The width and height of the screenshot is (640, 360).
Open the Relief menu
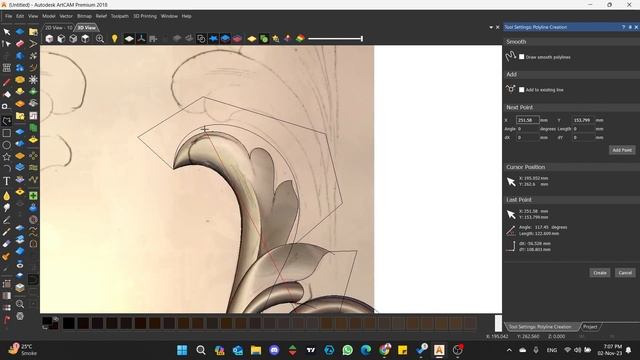[101, 16]
